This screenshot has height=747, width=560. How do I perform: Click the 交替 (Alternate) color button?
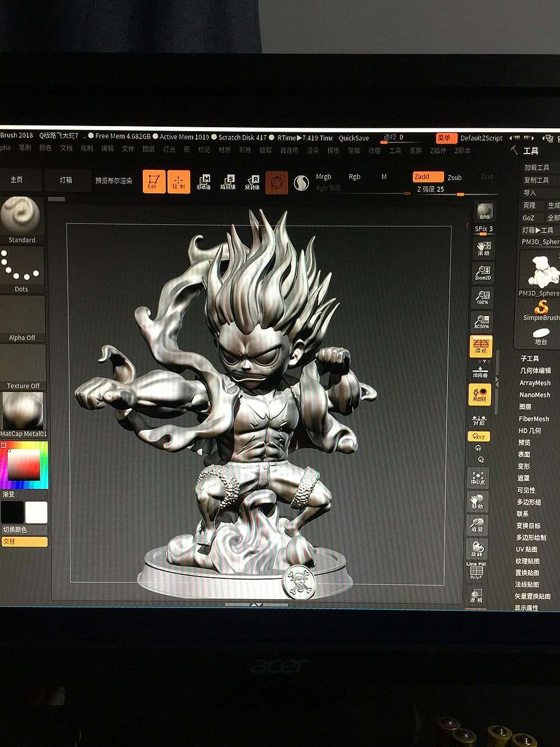[x=24, y=541]
